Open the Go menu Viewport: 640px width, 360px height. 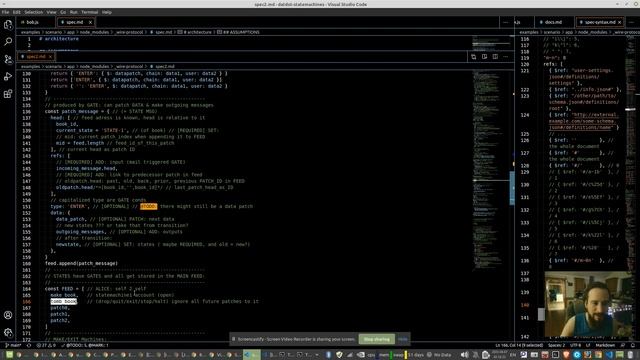pyautogui.click(x=63, y=12)
